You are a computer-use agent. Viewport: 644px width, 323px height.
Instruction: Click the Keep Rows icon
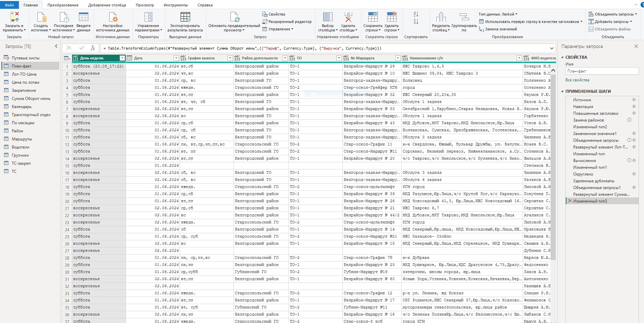373,17
